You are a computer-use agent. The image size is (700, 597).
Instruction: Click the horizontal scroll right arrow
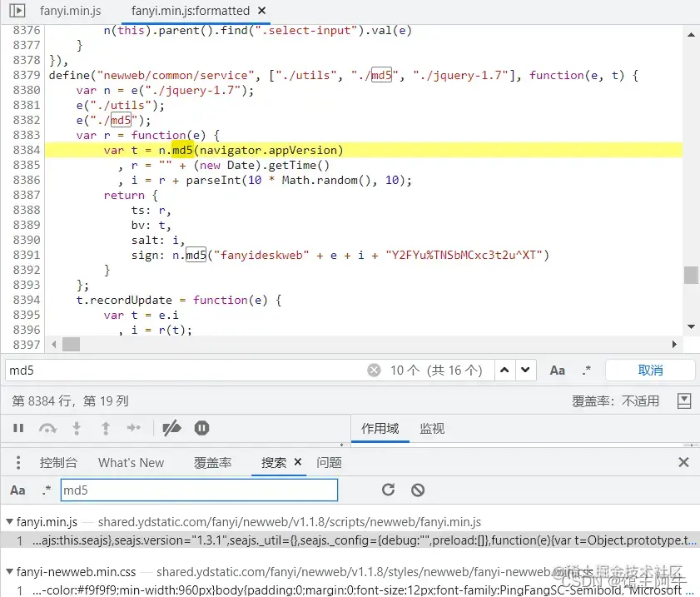click(674, 344)
